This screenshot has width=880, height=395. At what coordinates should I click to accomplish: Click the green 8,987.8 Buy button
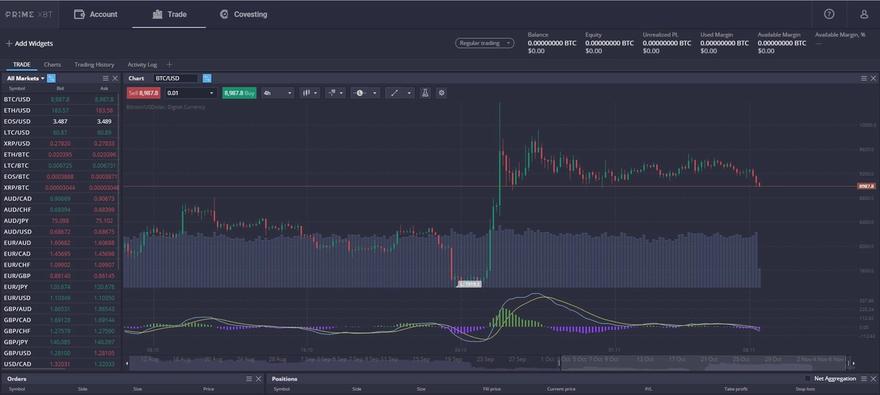click(x=239, y=93)
